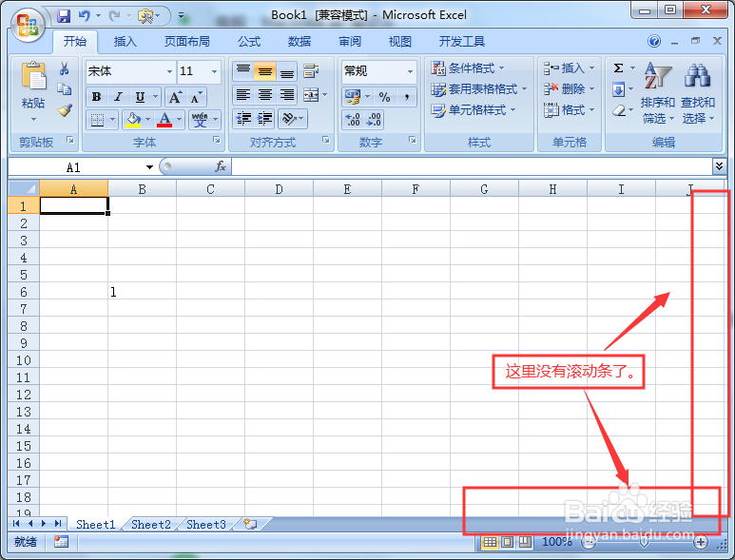The height and width of the screenshot is (560, 735).
Task: Align cell text right
Action: click(287, 95)
